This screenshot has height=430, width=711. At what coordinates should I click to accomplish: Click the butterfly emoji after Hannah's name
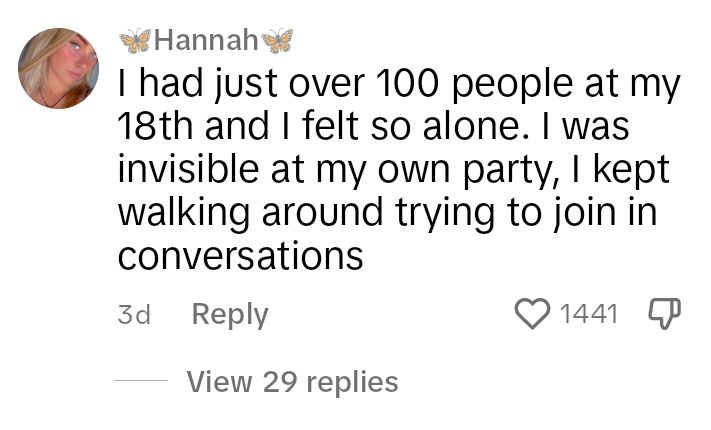click(278, 41)
